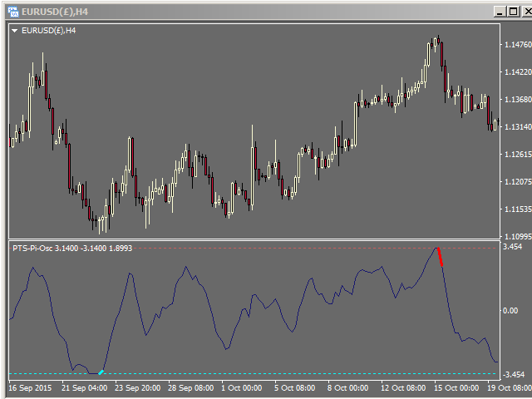Click the 12 Oct 08:00 time label
532x399 pixels.
[403, 388]
